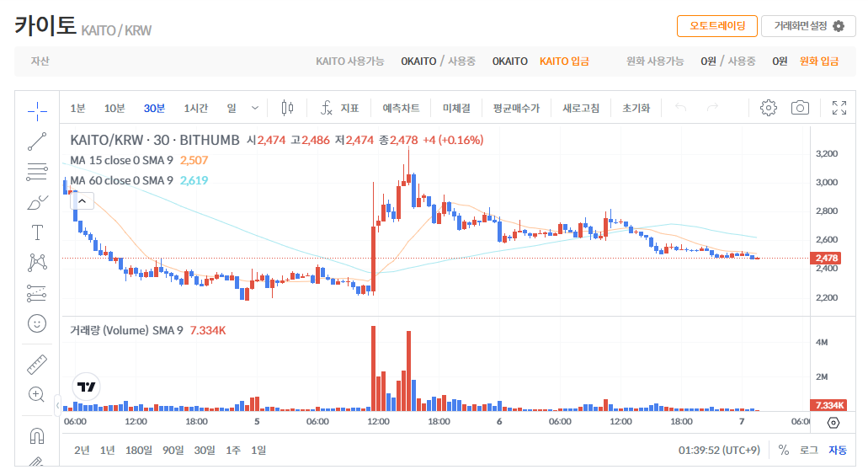Screen dimensions: 868x475
Task: Click the KAITO 입금 deposit link
Action: click(564, 61)
